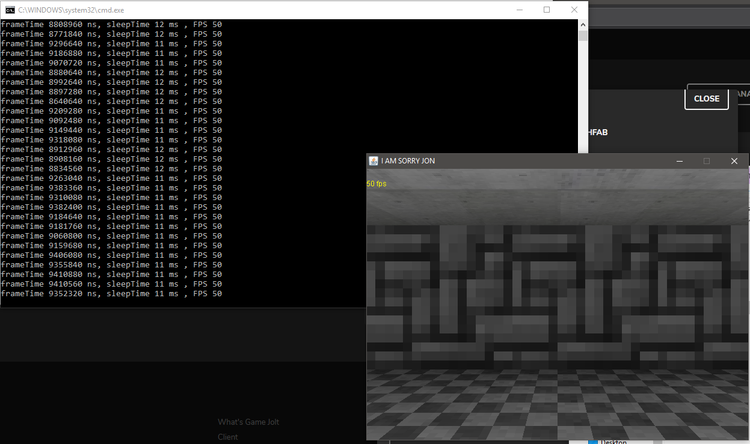Image resolution: width=750 pixels, height=444 pixels.
Task: Click the console line frameTime 9092480 ns
Action: click(x=111, y=121)
